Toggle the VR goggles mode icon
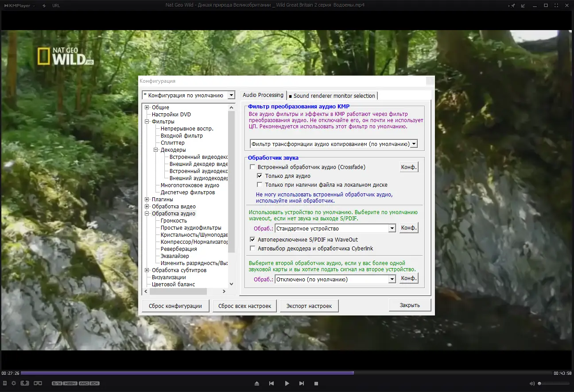Screen dimensions: 574x392 38,383
